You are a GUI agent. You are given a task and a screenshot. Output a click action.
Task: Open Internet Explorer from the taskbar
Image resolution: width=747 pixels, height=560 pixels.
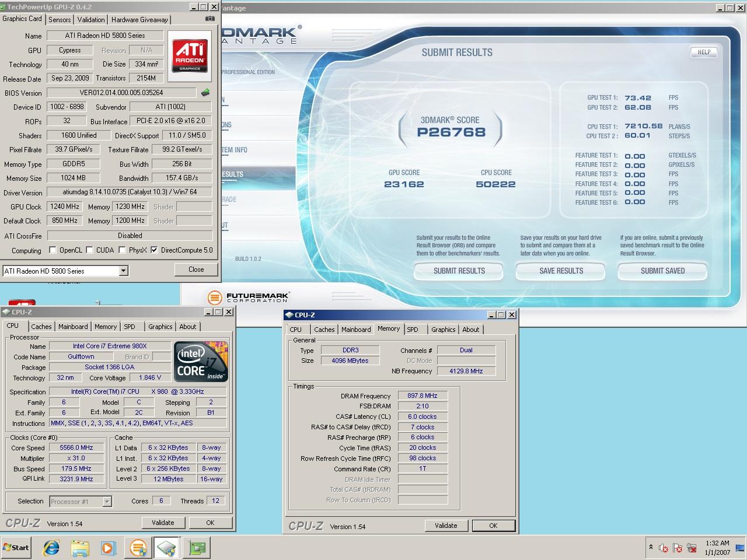click(x=51, y=548)
